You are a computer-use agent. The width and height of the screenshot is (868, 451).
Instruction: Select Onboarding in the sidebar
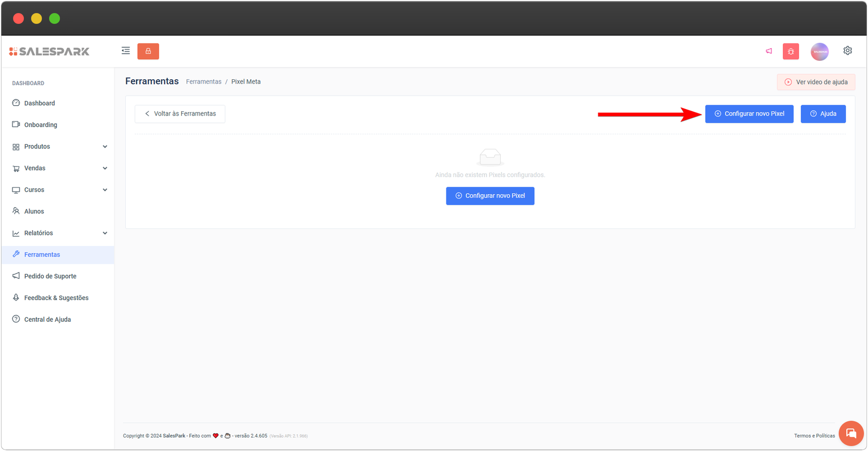(40, 125)
